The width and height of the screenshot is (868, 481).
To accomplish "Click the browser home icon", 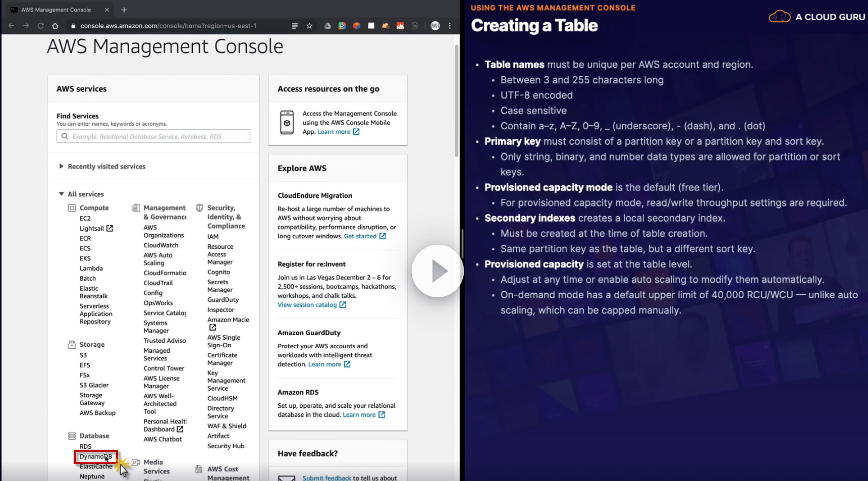I will coord(55,26).
